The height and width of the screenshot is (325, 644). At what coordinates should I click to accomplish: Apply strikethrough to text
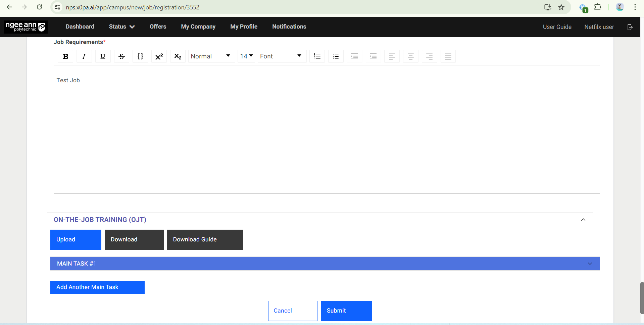click(x=121, y=56)
